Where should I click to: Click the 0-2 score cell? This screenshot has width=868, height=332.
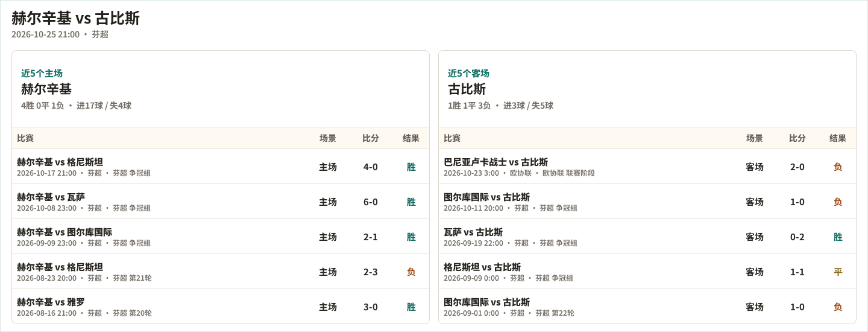coord(797,237)
